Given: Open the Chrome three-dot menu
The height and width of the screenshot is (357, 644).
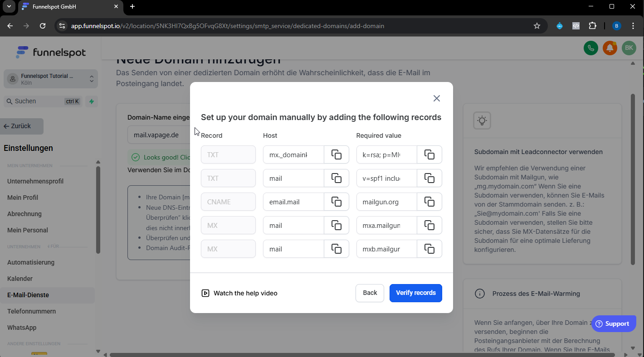Looking at the screenshot, I should point(633,26).
